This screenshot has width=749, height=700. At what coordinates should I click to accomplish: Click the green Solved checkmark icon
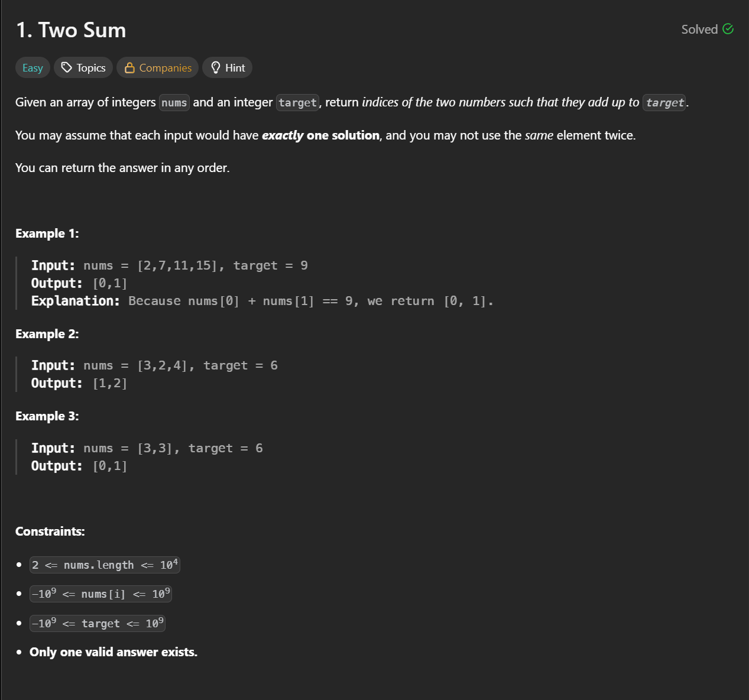[x=728, y=29]
